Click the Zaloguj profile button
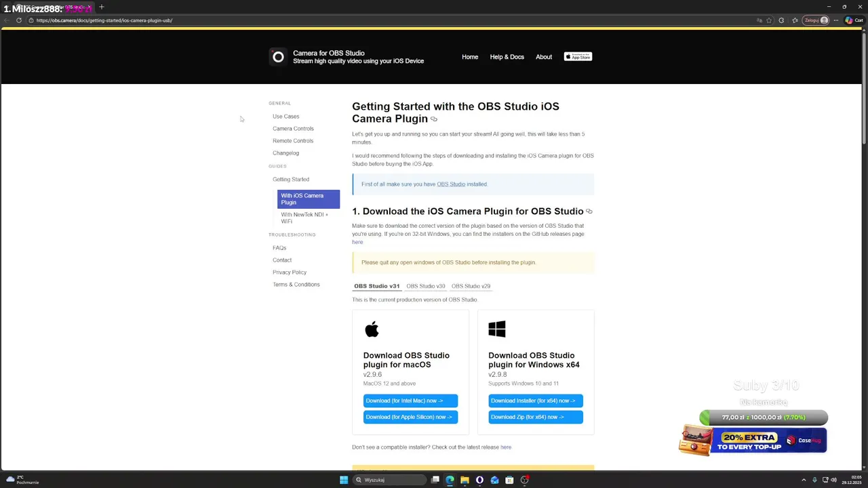The height and width of the screenshot is (488, 868). 816,20
